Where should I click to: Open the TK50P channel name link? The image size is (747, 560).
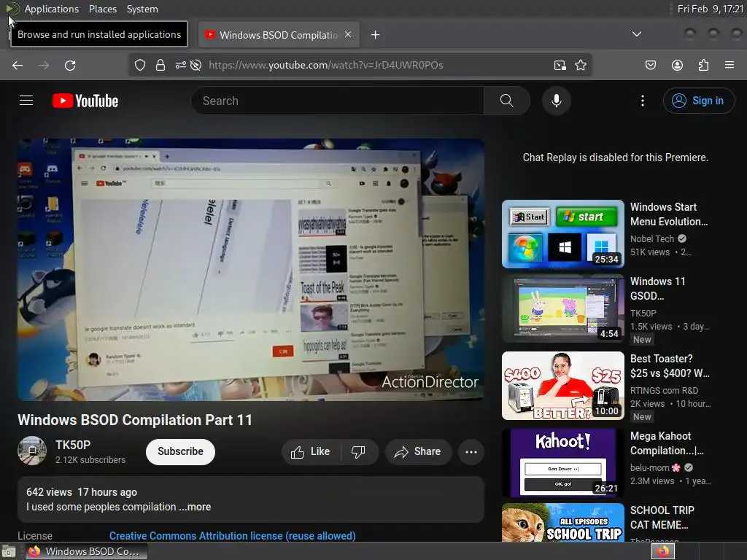tap(73, 445)
